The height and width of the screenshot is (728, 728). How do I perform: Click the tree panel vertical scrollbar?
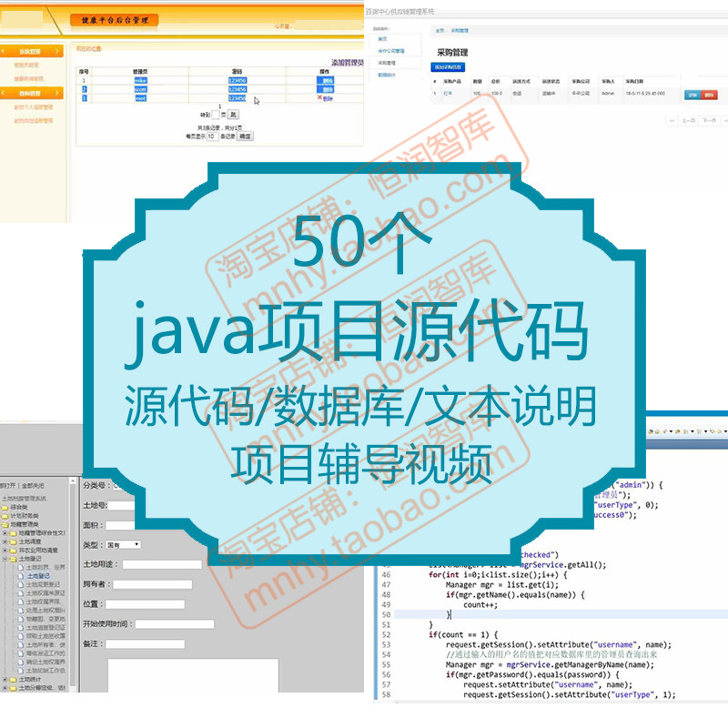(73, 584)
